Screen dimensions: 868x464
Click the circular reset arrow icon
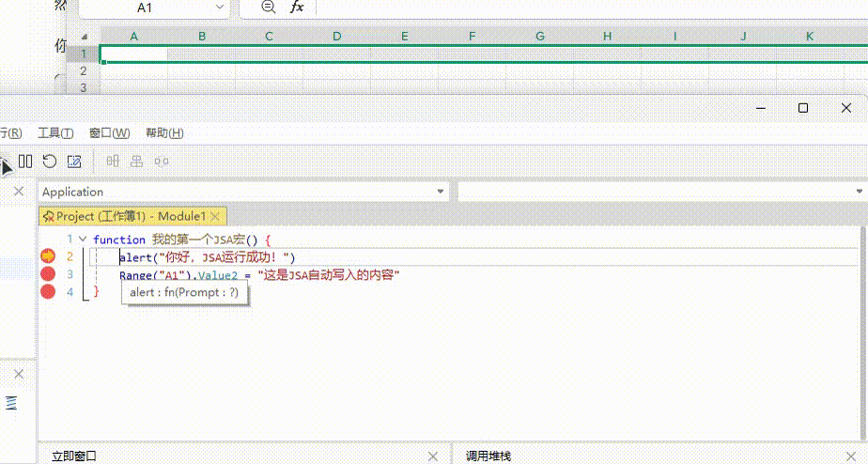(50, 162)
